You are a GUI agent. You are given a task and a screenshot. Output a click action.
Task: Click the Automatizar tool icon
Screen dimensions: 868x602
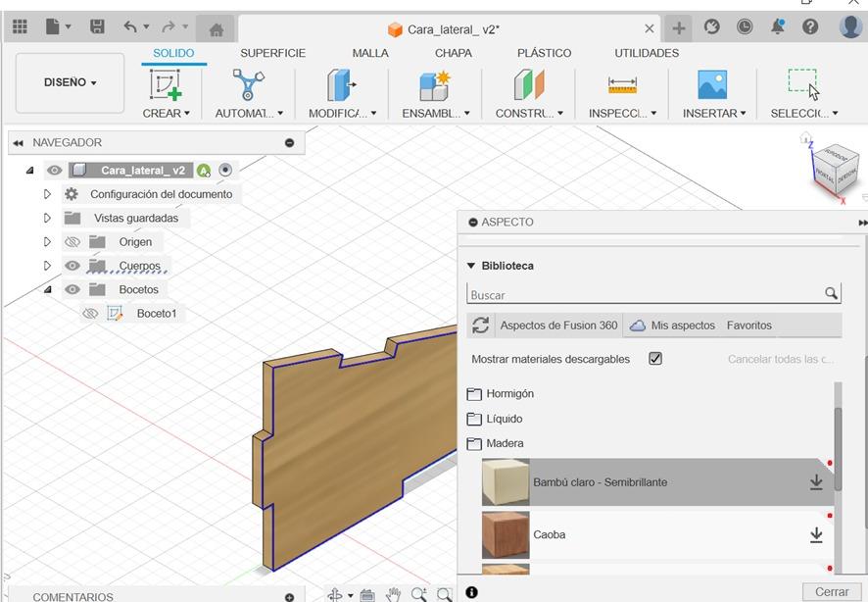248,85
